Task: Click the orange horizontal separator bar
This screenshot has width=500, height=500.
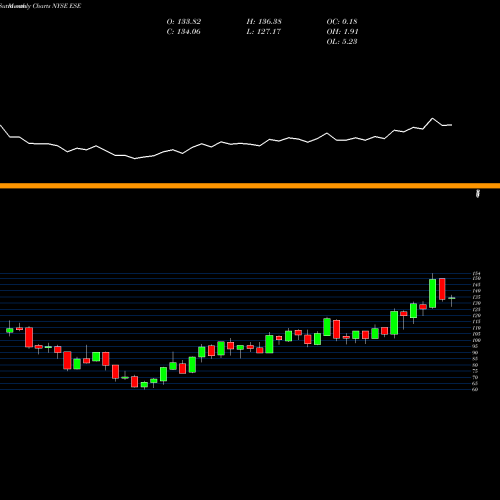Action: coord(250,186)
